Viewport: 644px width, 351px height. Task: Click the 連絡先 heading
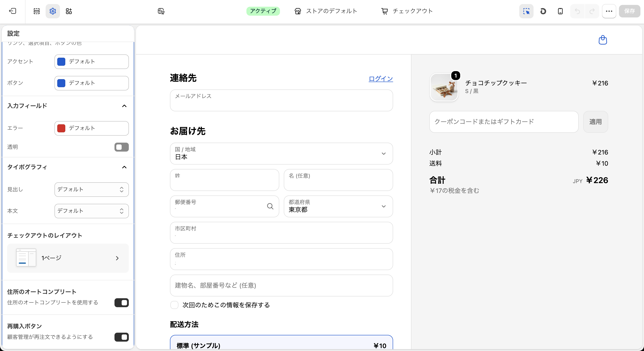[x=183, y=78]
